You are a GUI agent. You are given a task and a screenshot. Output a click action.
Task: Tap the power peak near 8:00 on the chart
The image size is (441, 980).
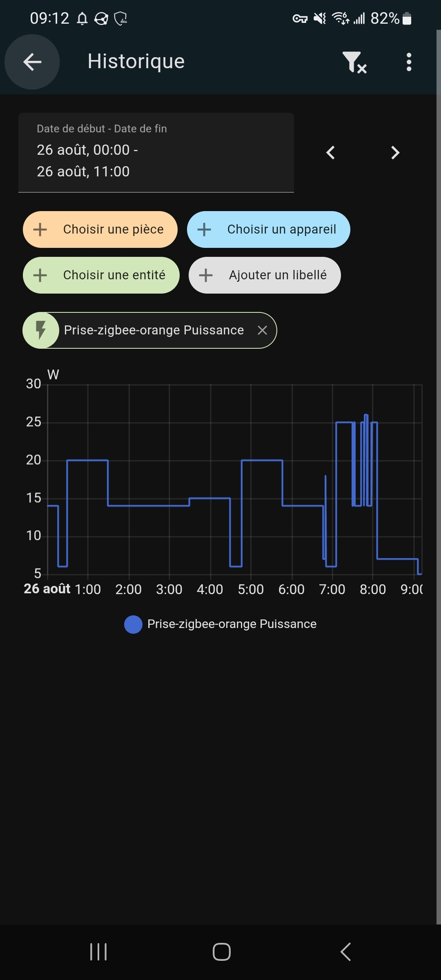[366, 415]
